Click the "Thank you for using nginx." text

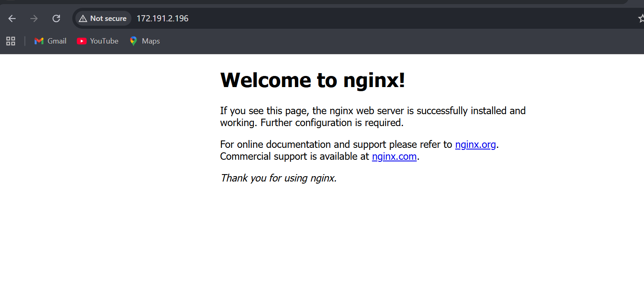[x=278, y=178]
